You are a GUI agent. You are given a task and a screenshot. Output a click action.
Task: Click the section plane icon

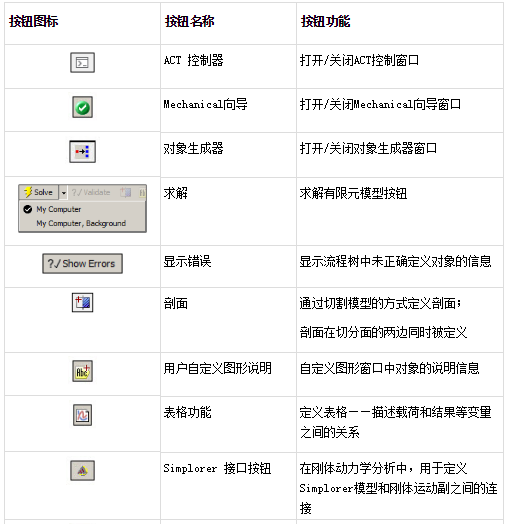pyautogui.click(x=83, y=303)
